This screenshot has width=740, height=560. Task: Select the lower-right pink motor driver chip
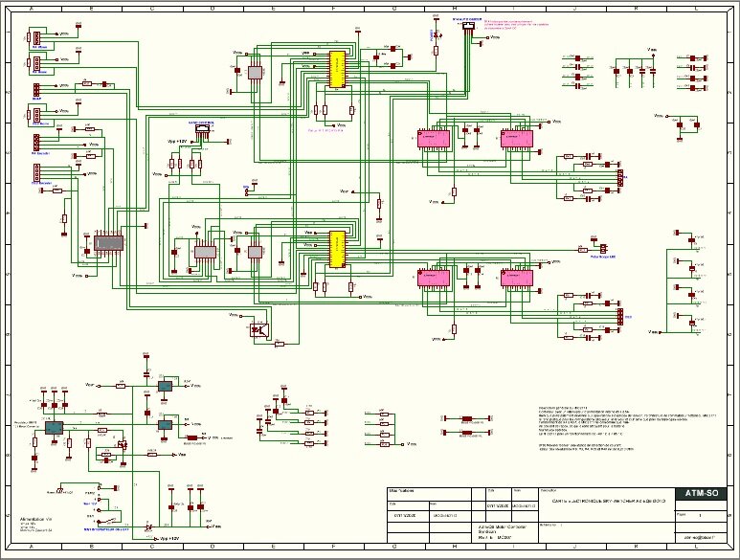[517, 278]
